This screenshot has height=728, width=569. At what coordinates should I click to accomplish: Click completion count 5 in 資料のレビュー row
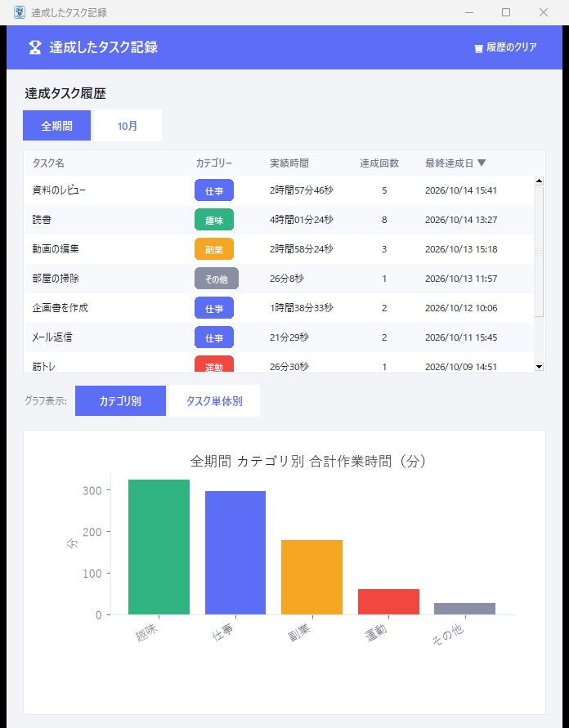click(x=384, y=190)
